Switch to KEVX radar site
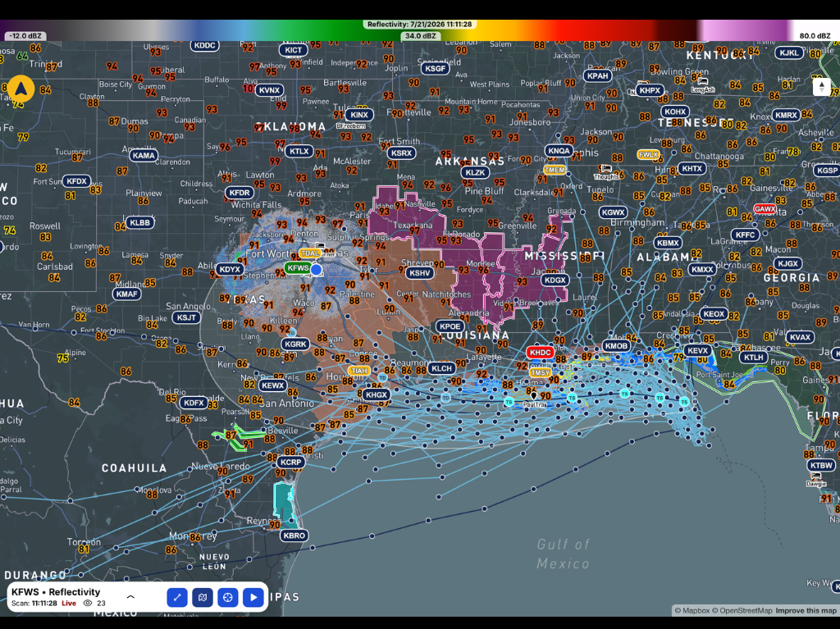840x629 pixels. [698, 350]
